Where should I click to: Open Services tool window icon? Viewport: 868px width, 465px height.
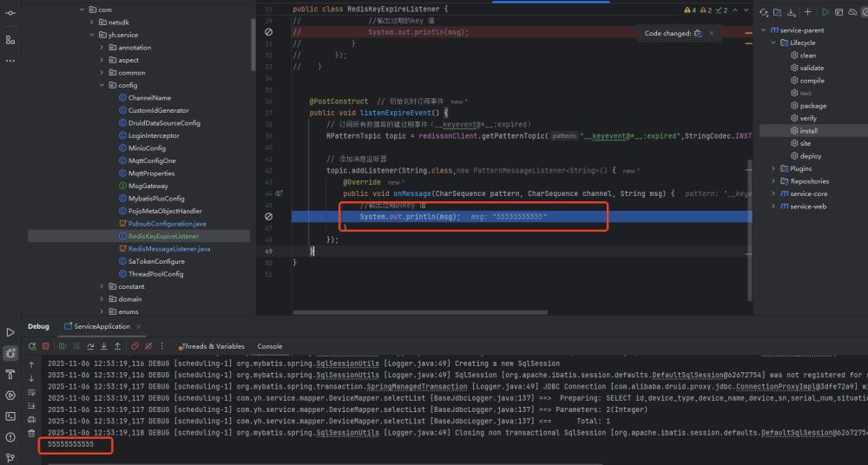(x=10, y=396)
